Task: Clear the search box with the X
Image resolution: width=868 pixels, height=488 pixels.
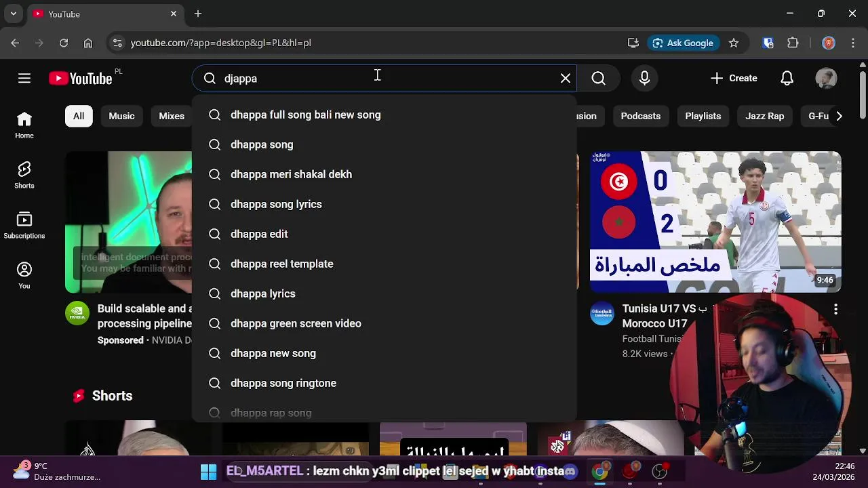Action: tap(566, 79)
